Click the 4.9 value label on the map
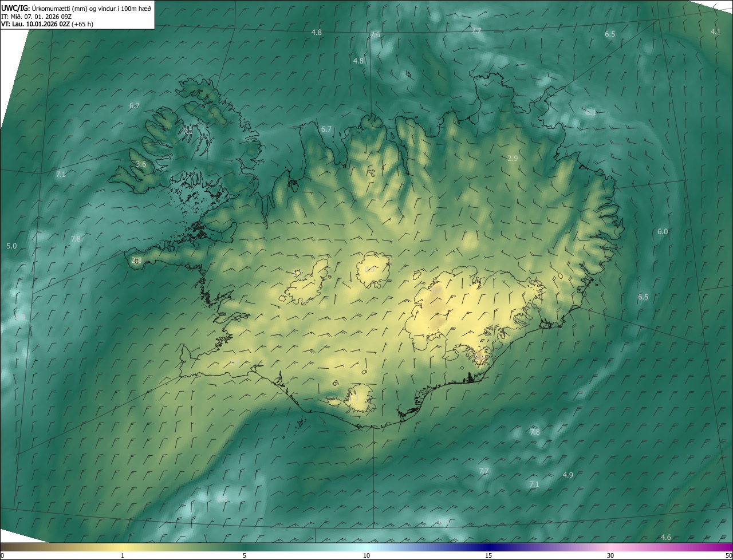 coord(568,475)
